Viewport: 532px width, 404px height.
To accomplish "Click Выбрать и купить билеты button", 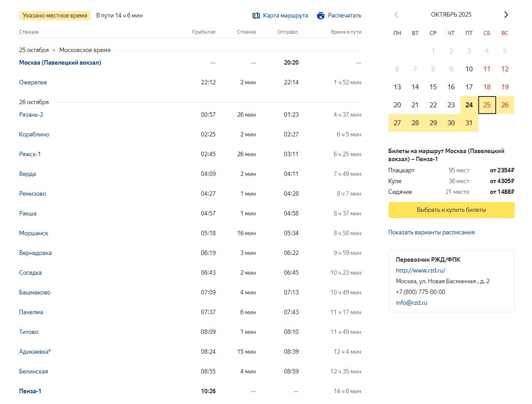I will pyautogui.click(x=451, y=210).
